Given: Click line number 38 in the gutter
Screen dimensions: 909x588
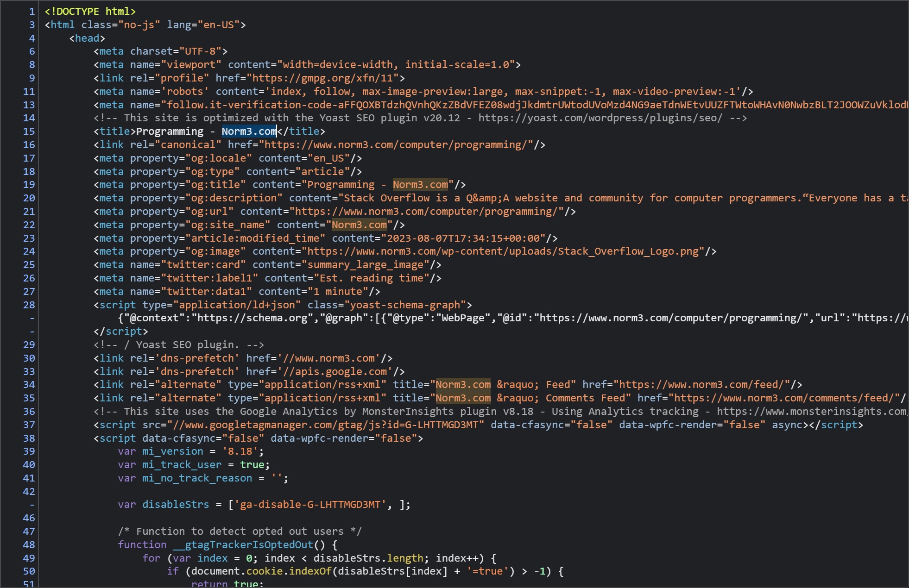Looking at the screenshot, I should (x=29, y=438).
